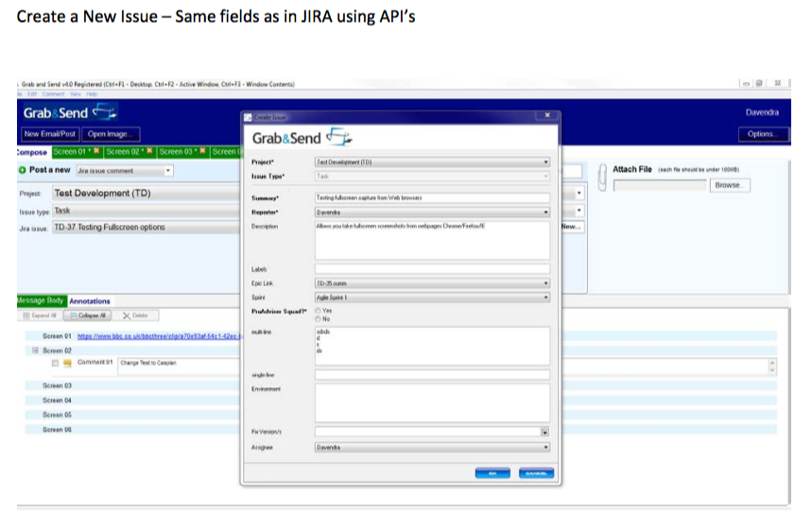Collapse the Screen 02 tree node
This screenshot has height=527, width=812.
click(x=35, y=350)
